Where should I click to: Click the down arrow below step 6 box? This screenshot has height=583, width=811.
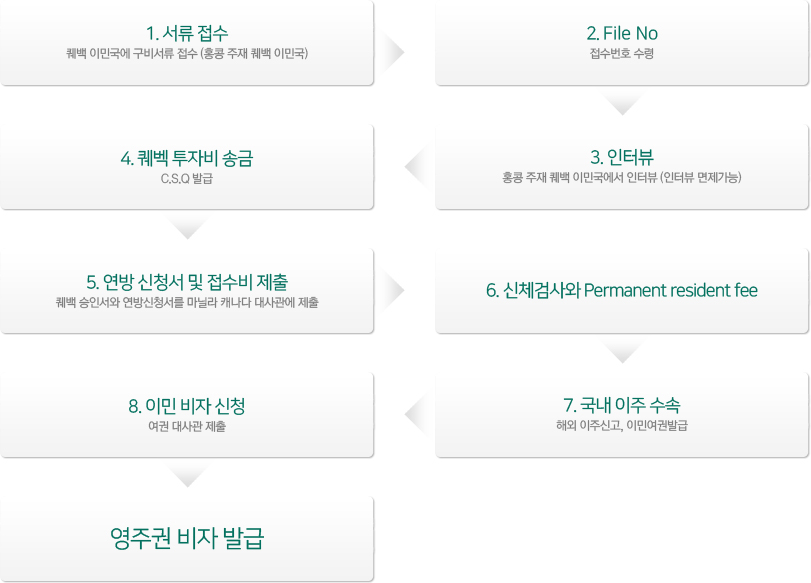coord(622,352)
